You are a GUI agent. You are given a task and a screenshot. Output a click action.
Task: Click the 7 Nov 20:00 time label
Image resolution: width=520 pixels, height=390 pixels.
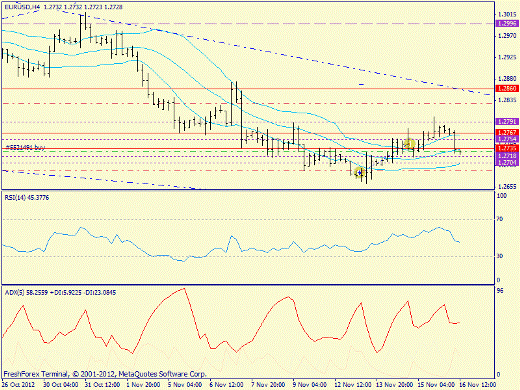point(268,384)
